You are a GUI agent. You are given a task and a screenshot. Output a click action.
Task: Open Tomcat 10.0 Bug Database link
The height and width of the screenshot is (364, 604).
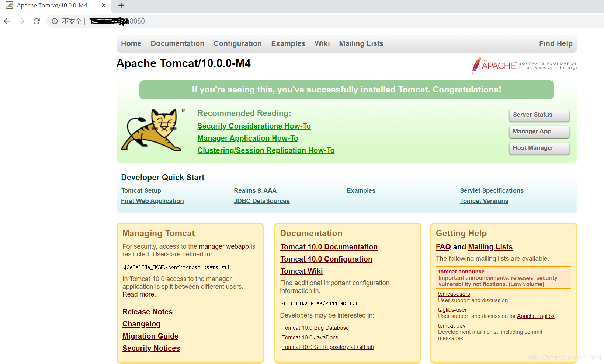(x=316, y=328)
